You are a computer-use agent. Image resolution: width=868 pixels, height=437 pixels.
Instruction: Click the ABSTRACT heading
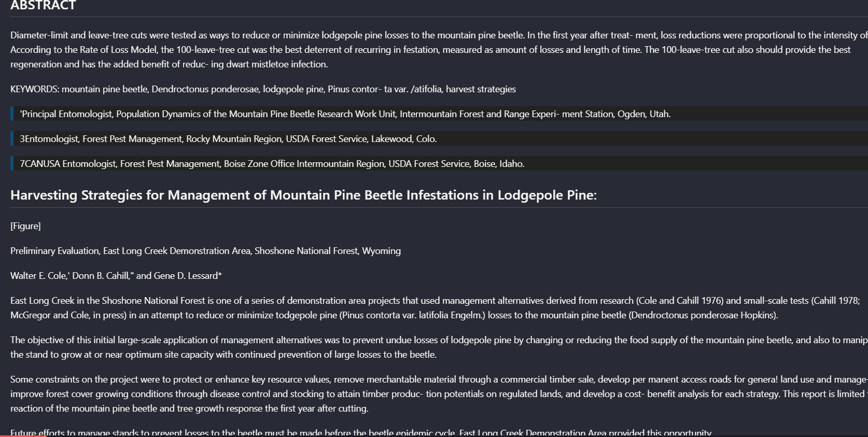tap(43, 6)
